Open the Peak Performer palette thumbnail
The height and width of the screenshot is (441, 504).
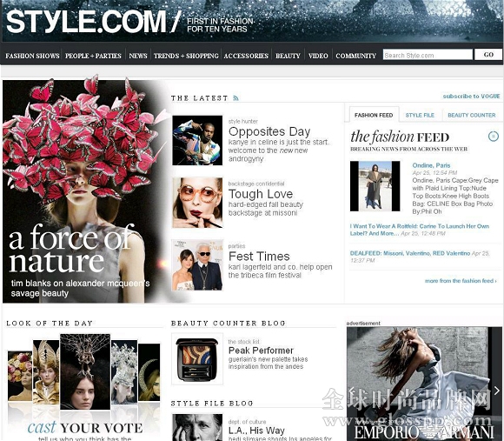197,359
